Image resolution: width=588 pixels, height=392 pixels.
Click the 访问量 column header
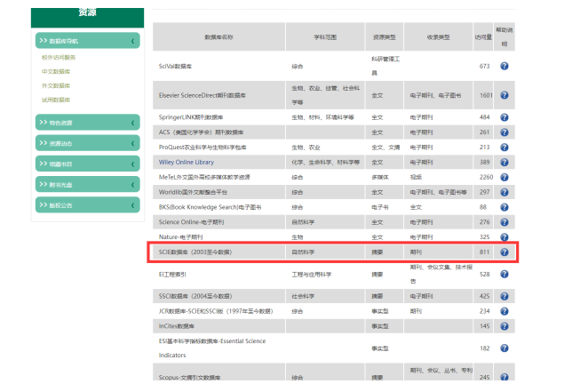pos(483,37)
